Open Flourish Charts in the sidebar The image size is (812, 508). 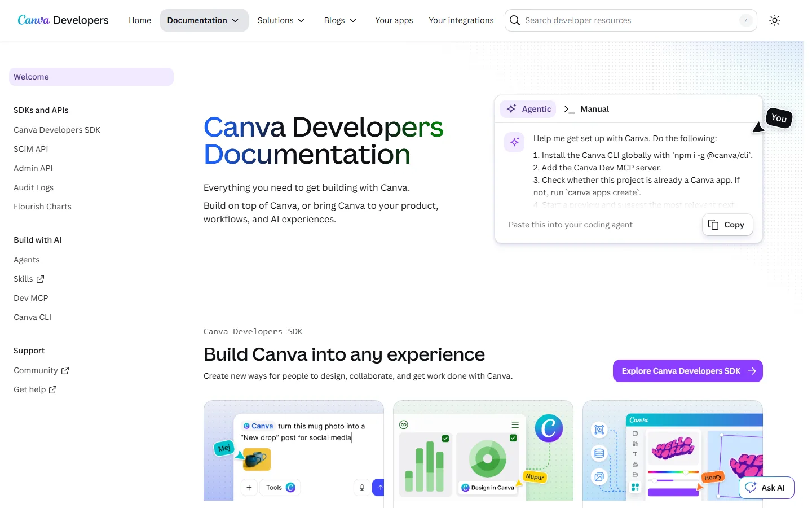click(x=43, y=207)
